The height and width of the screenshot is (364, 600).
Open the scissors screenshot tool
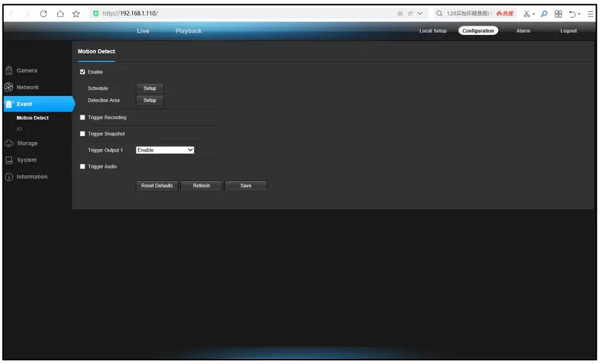527,14
